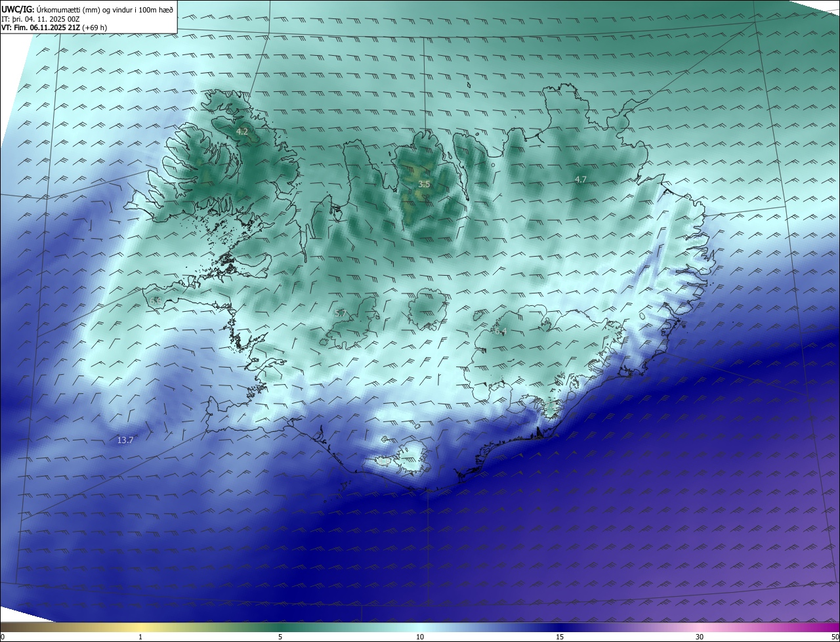Click the '50' label on the color scale
Screen dimensions: 840x642
click(x=835, y=637)
